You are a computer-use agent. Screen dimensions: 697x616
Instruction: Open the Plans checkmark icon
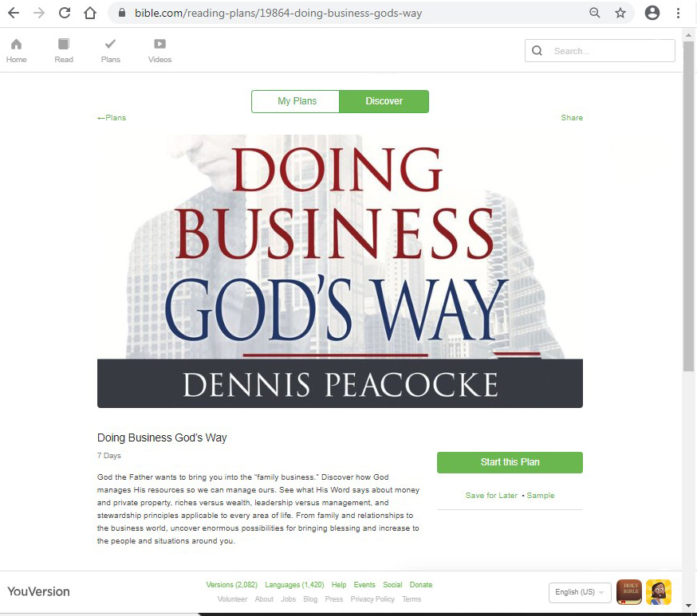(x=110, y=44)
